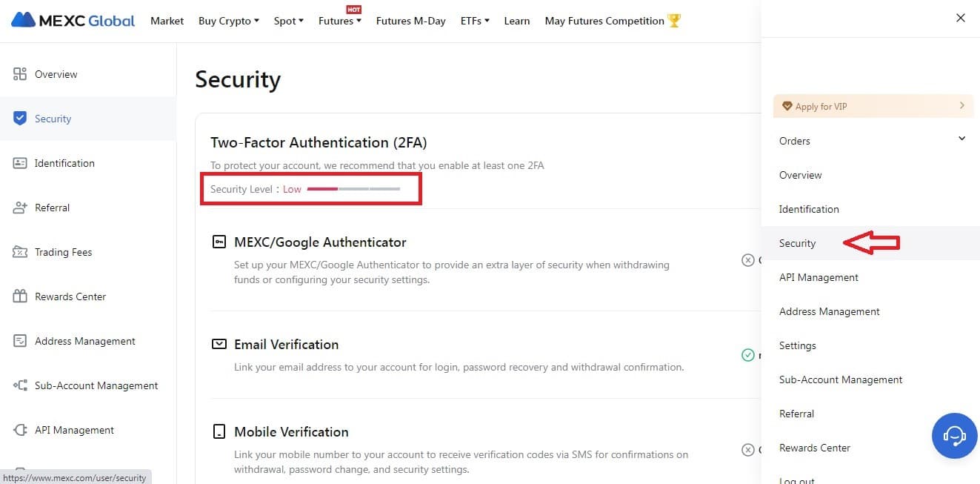The width and height of the screenshot is (980, 484).
Task: Open the ETFs dropdown menu
Action: 475,21
